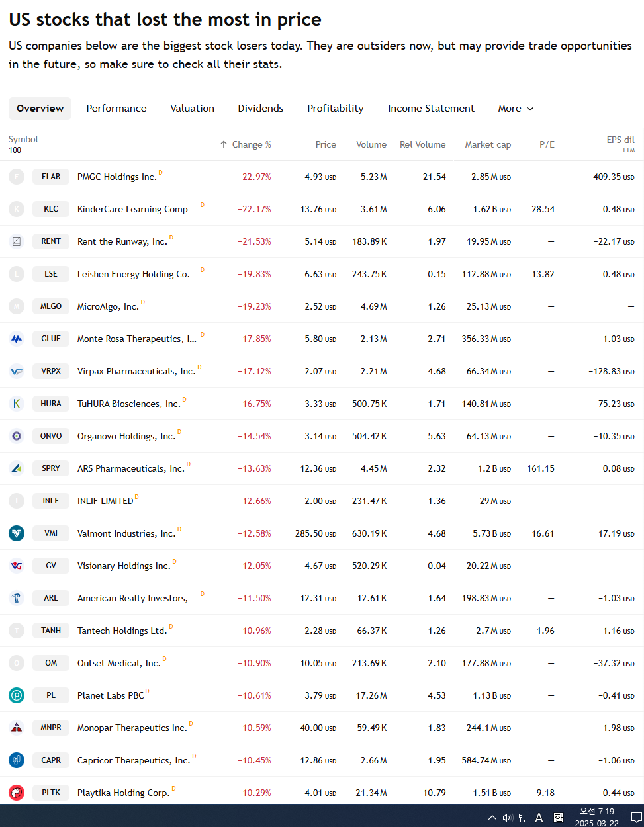The width and height of the screenshot is (644, 827).
Task: Open the Profitability tab
Action: pos(336,109)
